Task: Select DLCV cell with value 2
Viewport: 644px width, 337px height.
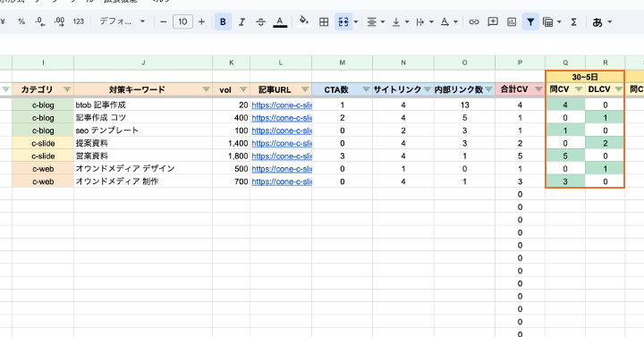Action: tap(605, 143)
